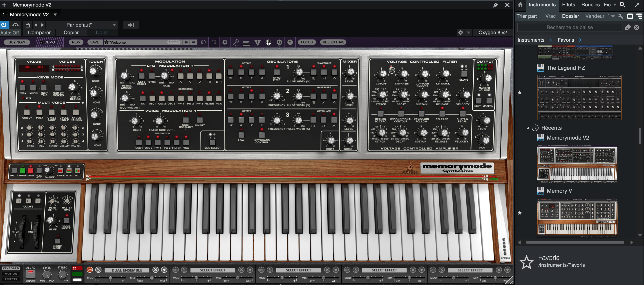Toggle the filter SLOPE 12/24 switch
The height and width of the screenshot is (285, 644).
tap(464, 74)
